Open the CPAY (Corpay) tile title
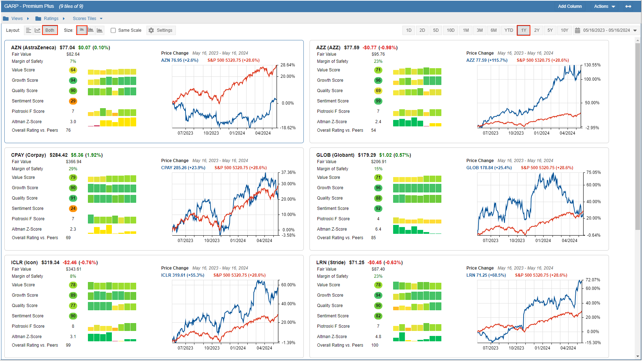Image resolution: width=644 pixels, height=362 pixels. (x=29, y=155)
